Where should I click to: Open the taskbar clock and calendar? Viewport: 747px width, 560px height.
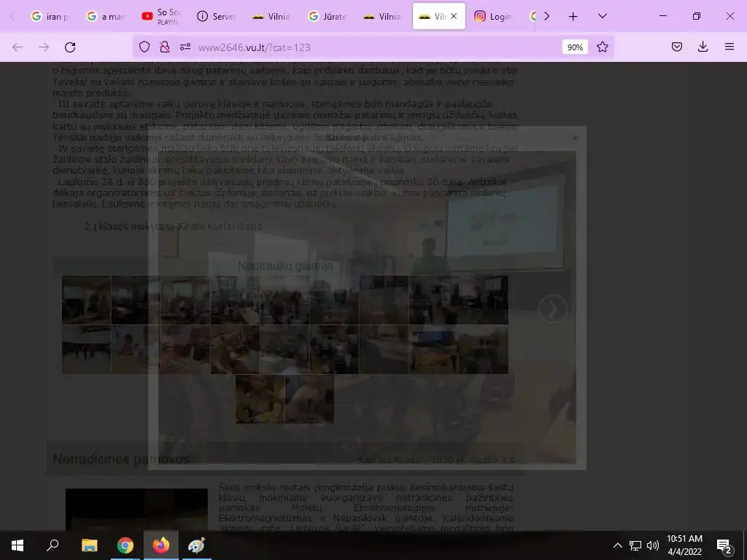(684, 545)
